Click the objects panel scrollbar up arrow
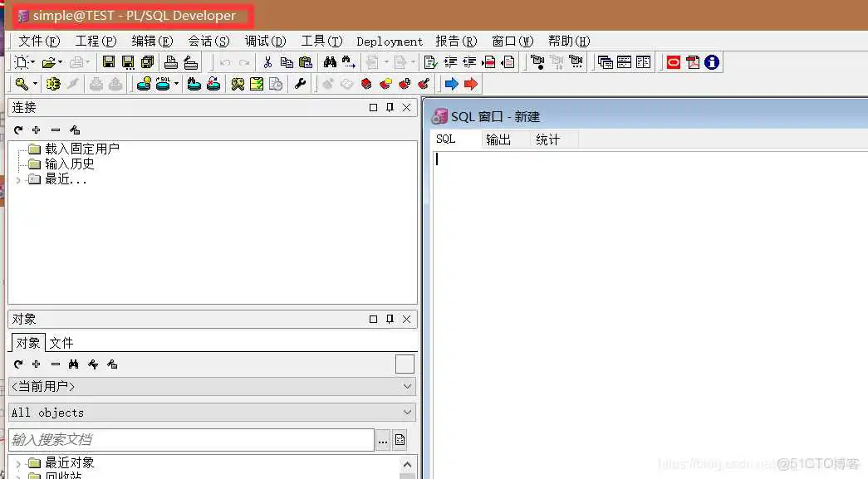868x479 pixels. 406,464
